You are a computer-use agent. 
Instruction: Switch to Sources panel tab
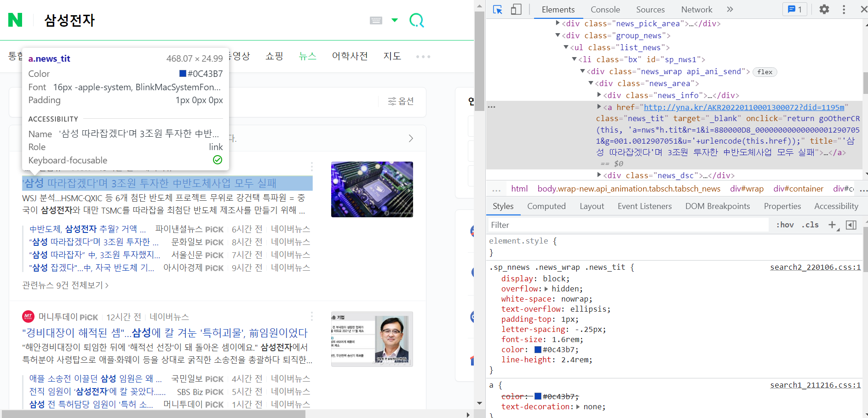coord(650,9)
